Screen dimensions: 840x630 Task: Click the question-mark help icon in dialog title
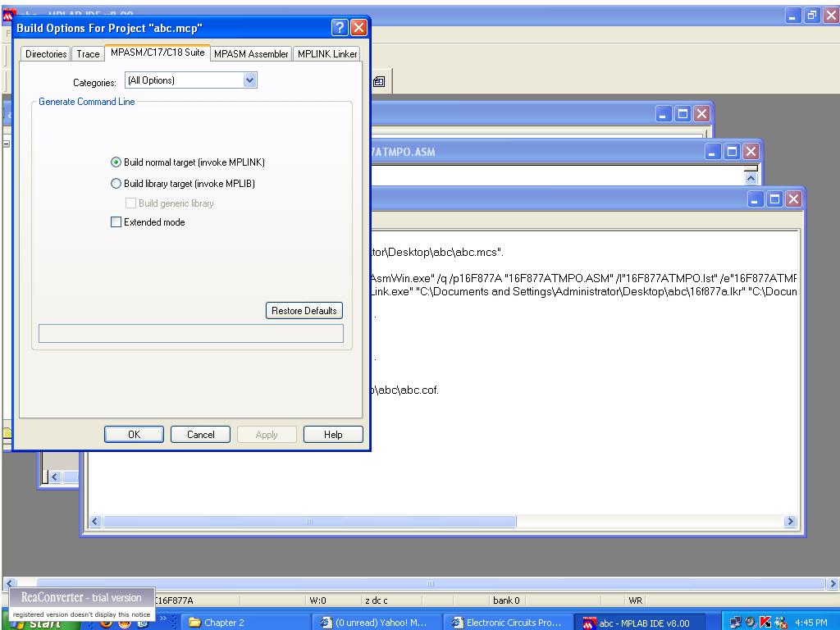(340, 27)
